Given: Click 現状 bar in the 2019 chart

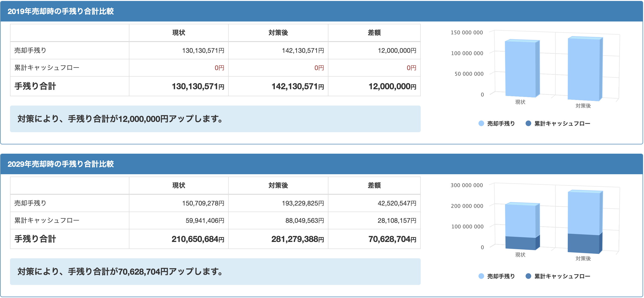Looking at the screenshot, I should click(520, 69).
